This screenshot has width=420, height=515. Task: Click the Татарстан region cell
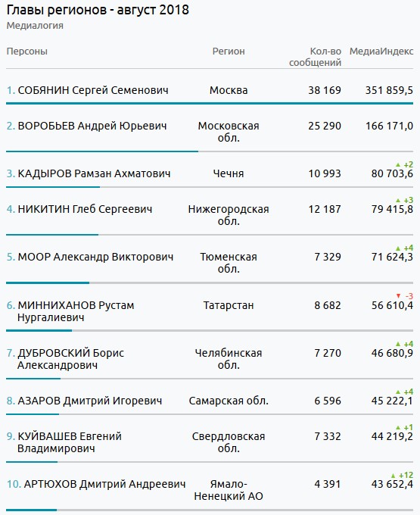coord(229,305)
